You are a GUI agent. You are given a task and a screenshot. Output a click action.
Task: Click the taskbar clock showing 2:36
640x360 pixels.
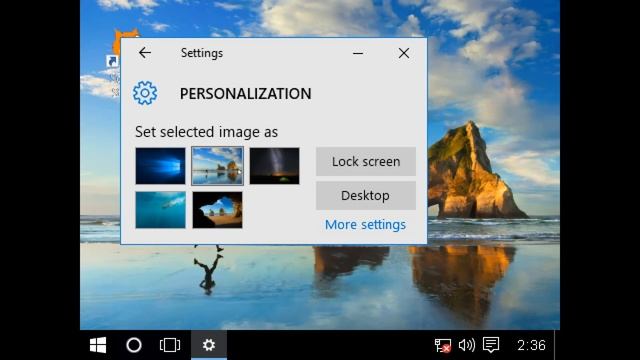coord(531,345)
